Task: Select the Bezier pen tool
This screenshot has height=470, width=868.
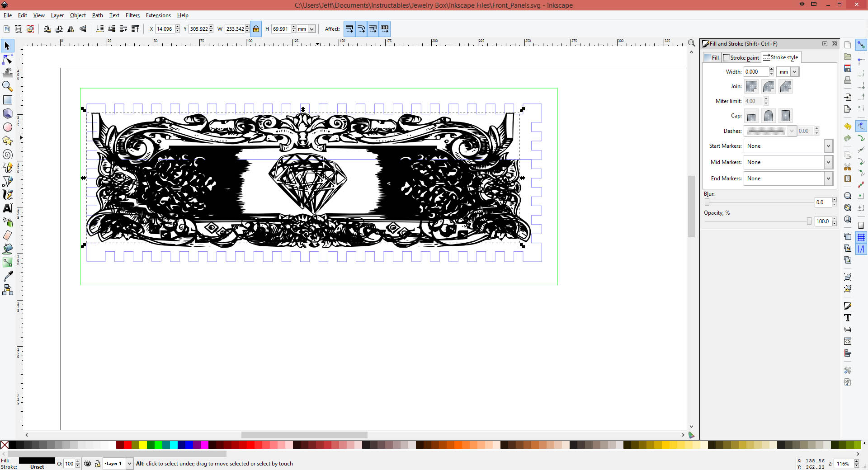Action: click(x=7, y=181)
